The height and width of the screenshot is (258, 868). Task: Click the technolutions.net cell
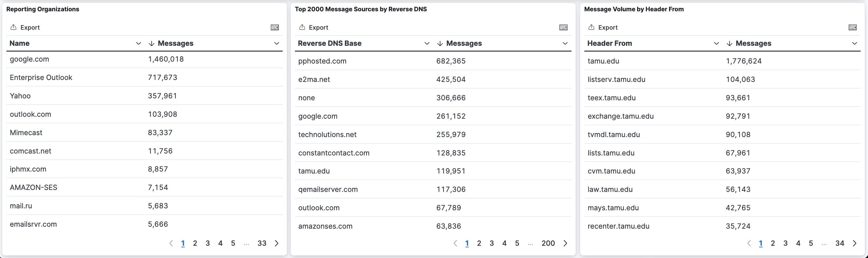pyautogui.click(x=327, y=134)
